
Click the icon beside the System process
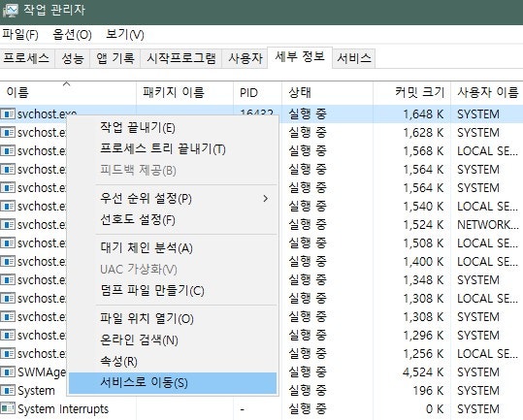click(8, 390)
